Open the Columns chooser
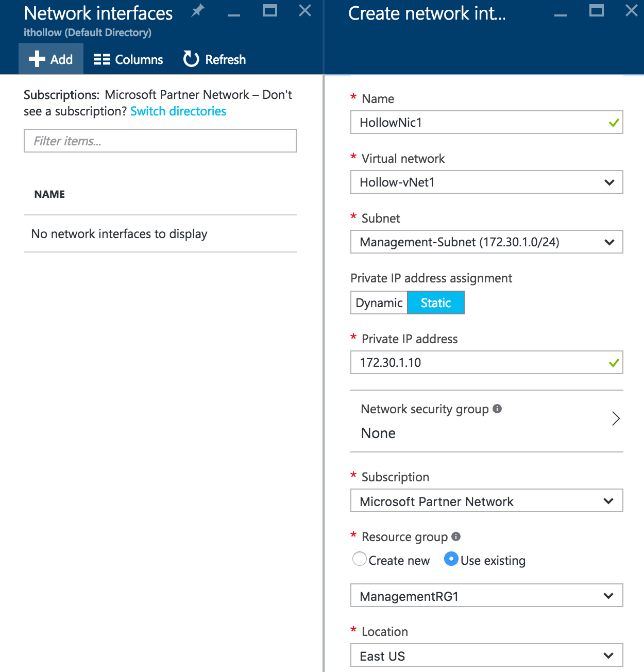 coord(128,59)
